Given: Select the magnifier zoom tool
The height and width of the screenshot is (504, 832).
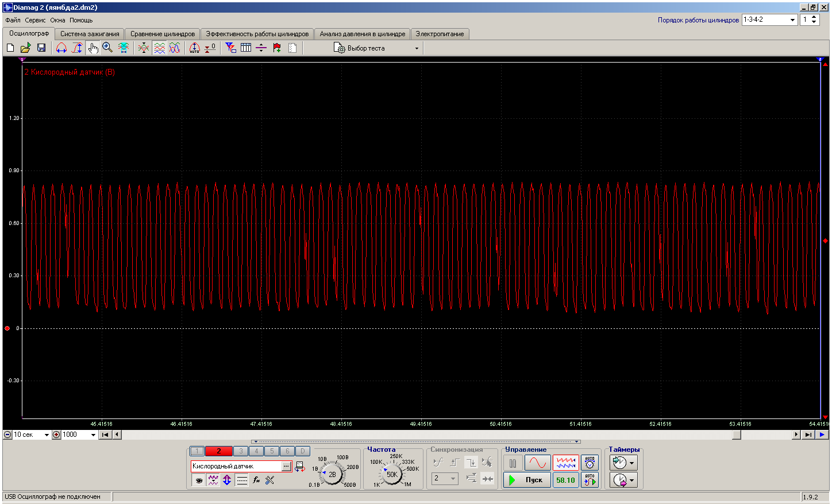Looking at the screenshot, I should (x=107, y=48).
